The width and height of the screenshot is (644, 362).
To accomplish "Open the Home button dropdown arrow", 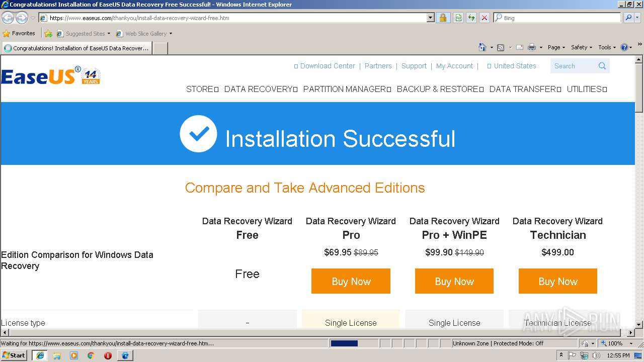I will coord(491,47).
